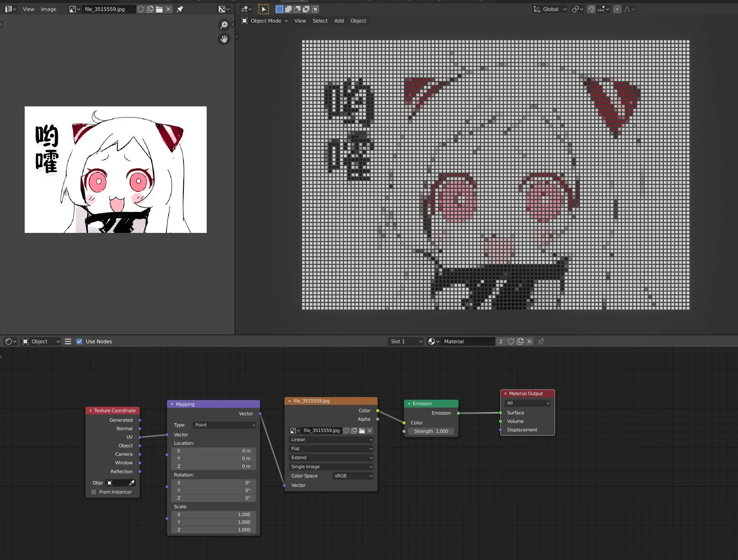The image size is (738, 560).
Task: Click the select tool cursor icon in viewport header
Action: coord(263,9)
